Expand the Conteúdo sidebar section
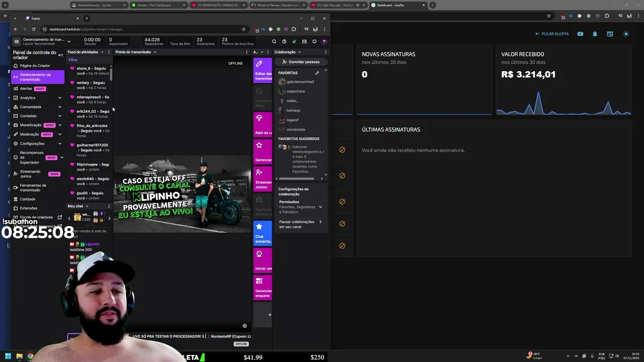The width and height of the screenshot is (644, 362). [60, 116]
